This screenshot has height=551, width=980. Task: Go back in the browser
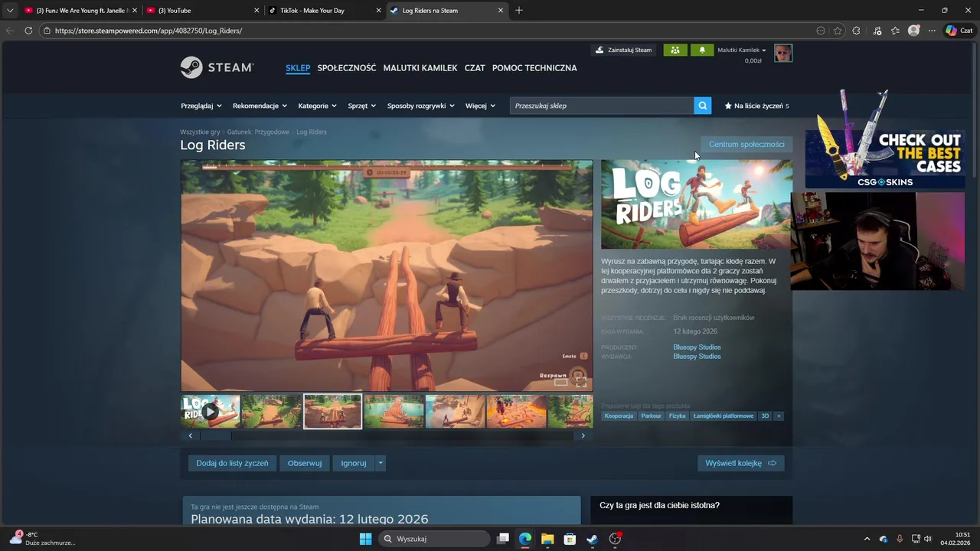10,31
